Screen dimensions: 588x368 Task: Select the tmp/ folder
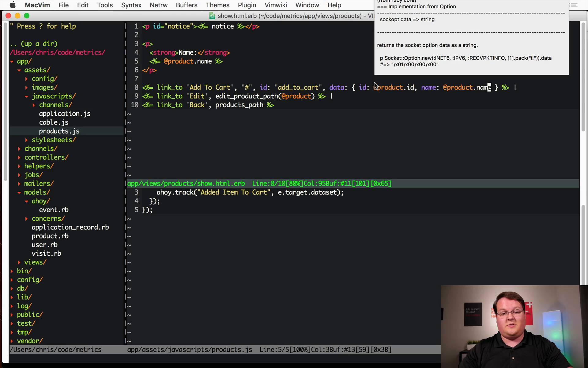(24, 332)
